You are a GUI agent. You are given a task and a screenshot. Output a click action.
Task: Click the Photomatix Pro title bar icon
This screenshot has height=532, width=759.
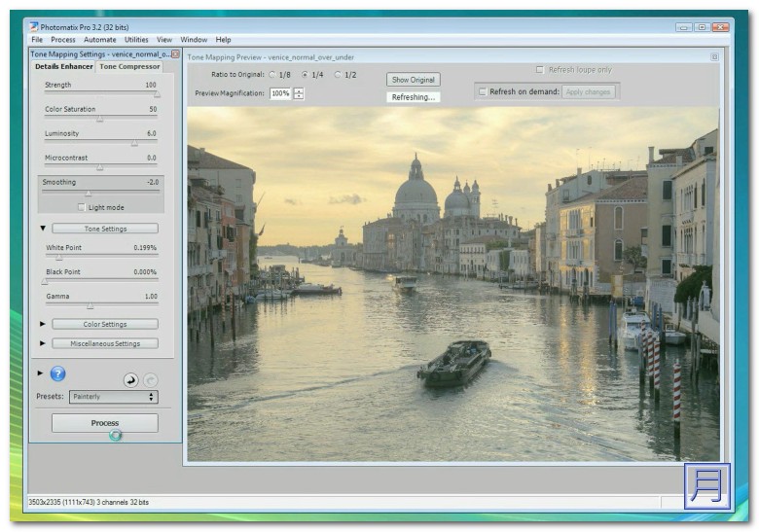[x=34, y=27]
